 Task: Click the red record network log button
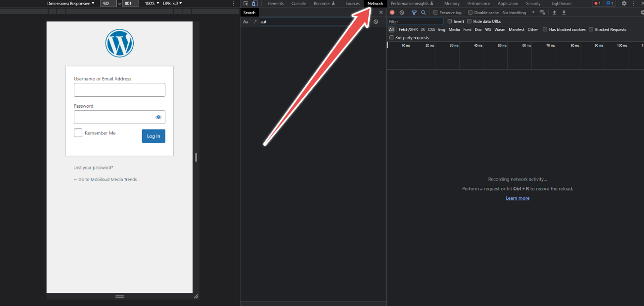[x=392, y=13]
